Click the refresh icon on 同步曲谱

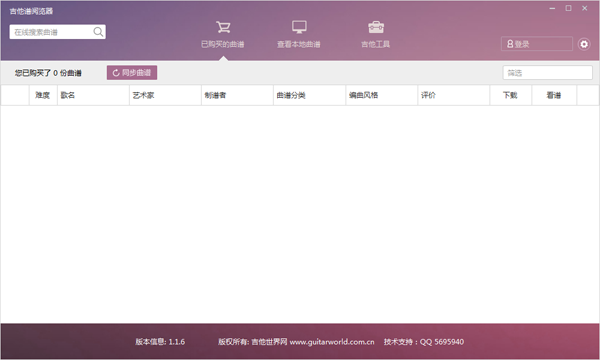(116, 73)
